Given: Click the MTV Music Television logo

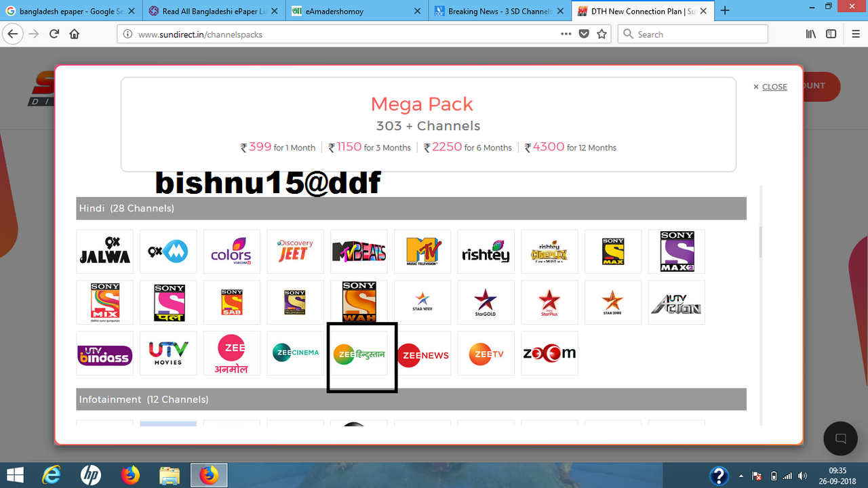Looking at the screenshot, I should pyautogui.click(x=422, y=251).
